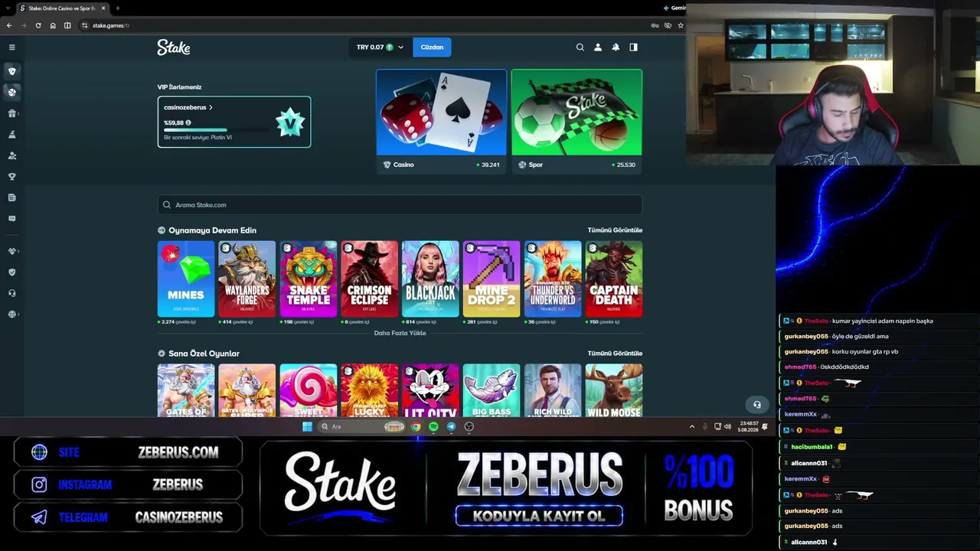The image size is (980, 551).
Task: Open OBS Studio from the taskbar
Action: click(469, 427)
